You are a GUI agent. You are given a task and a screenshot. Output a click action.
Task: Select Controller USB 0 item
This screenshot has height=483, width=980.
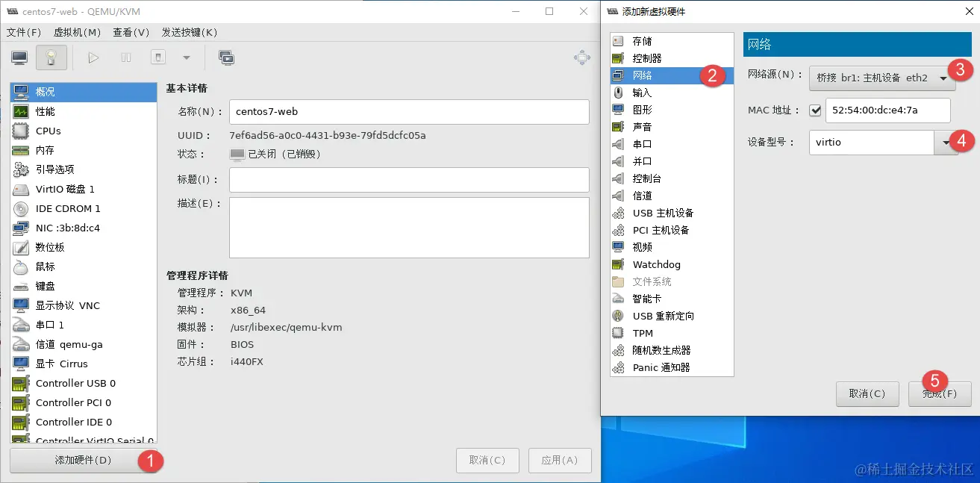(84, 383)
